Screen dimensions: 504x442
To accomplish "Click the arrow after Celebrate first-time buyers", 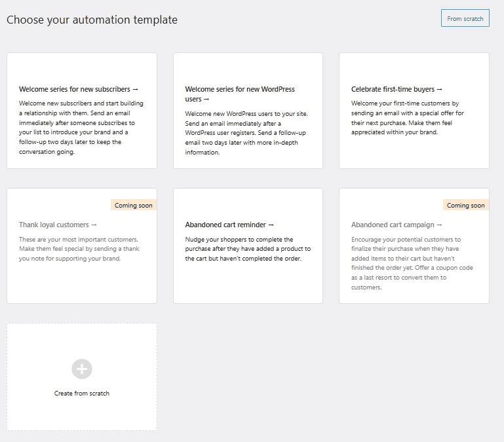I will coord(439,89).
